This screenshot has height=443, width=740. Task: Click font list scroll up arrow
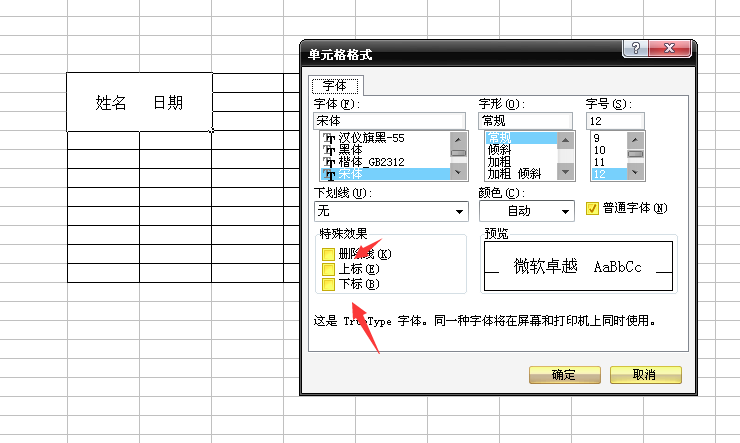[458, 139]
